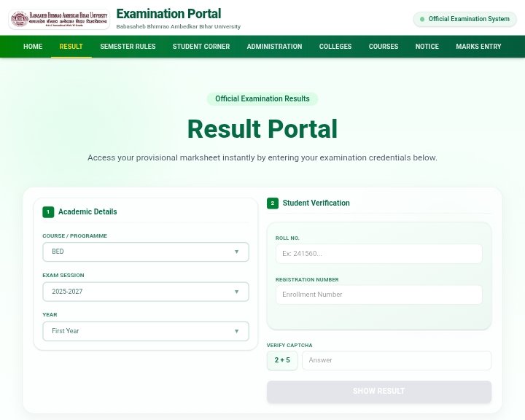The image size is (525, 420).
Task: Click the Academic Details section heading
Action: coord(87,211)
